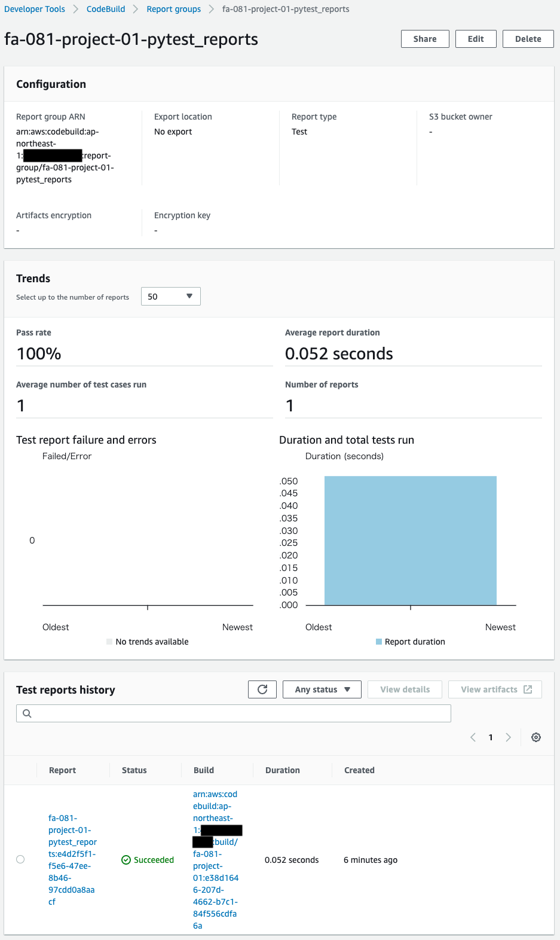Click the search magnifier icon in reports filter

[27, 713]
